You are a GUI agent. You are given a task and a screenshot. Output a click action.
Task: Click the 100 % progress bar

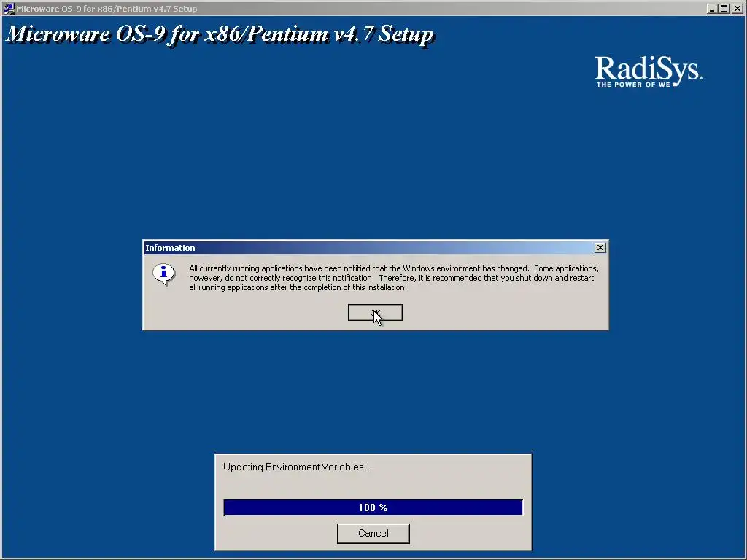373,507
